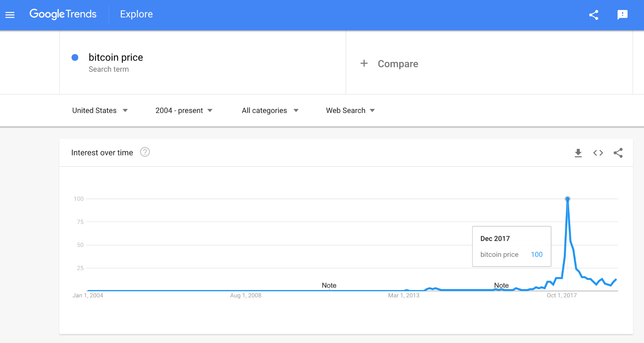Expand the All categories dropdown

(x=270, y=111)
